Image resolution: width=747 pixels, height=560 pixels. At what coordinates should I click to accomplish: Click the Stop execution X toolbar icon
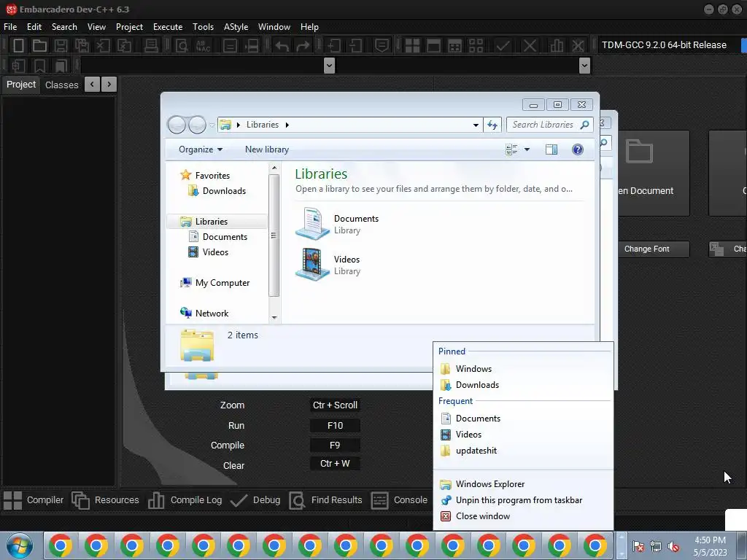tap(530, 46)
